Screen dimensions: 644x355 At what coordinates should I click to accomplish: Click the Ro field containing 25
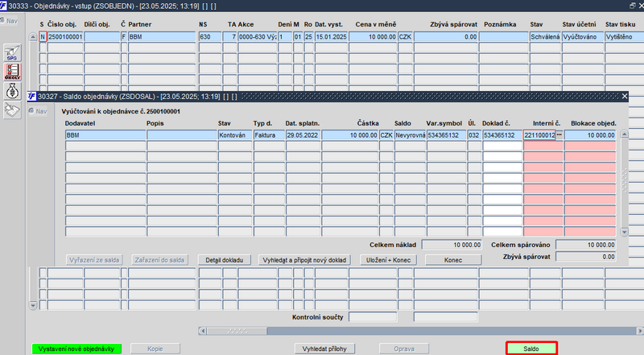pyautogui.click(x=308, y=36)
